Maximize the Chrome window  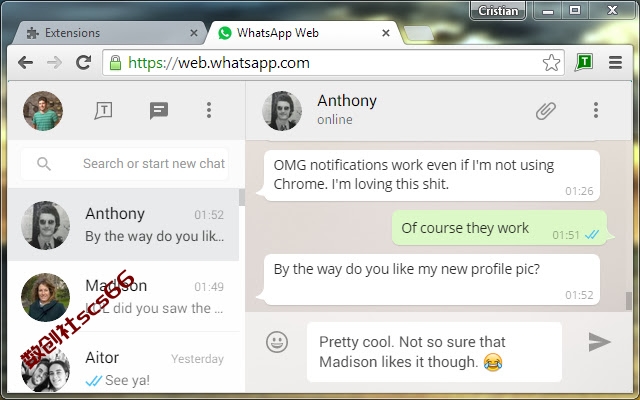(575, 11)
